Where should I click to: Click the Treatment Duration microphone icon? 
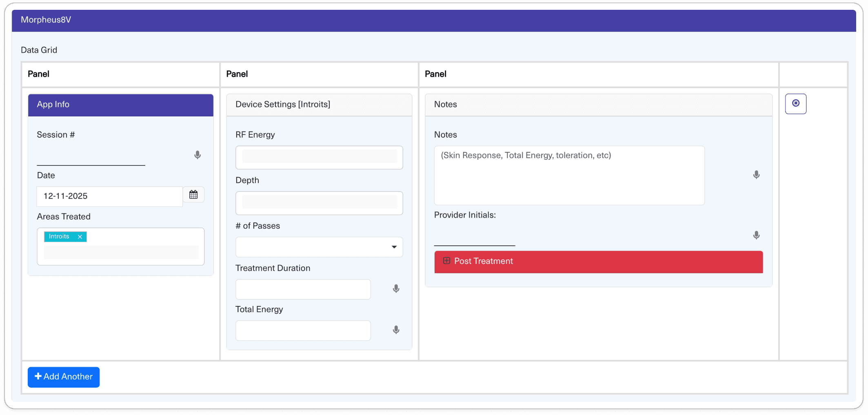pos(396,289)
